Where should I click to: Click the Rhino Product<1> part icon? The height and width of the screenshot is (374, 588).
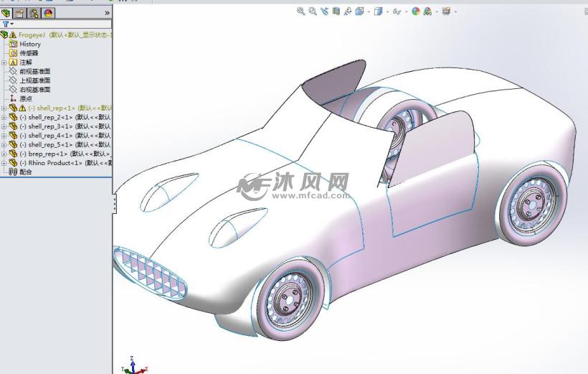(13, 163)
